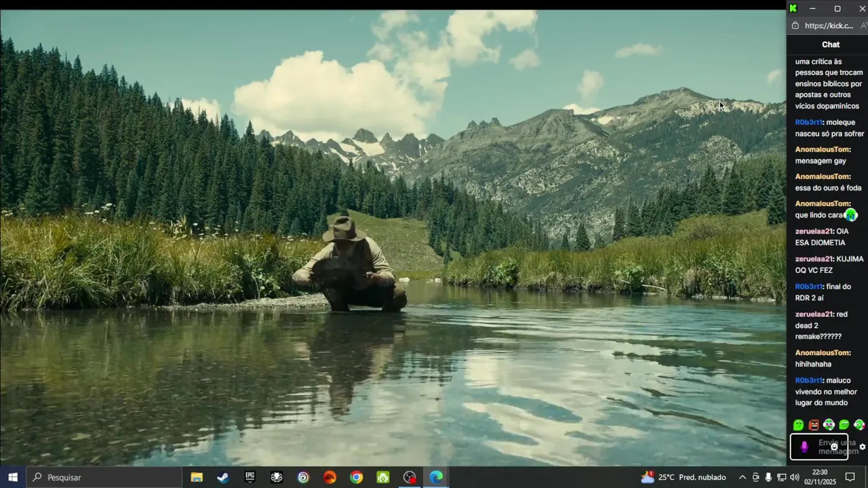Open the AnomalousTom username on 'hihihahaha' message
The image size is (868, 488).
point(823,353)
